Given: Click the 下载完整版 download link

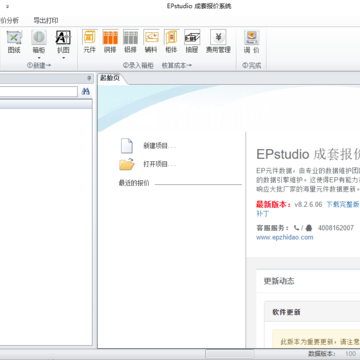Looking at the screenshot, I should pyautogui.click(x=343, y=204).
